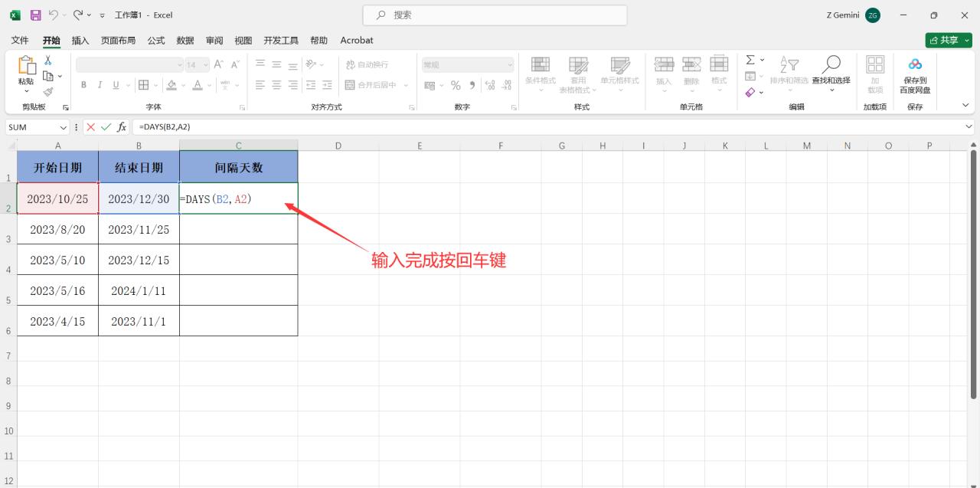The height and width of the screenshot is (488, 980).
Task: Click the Format Painter brush icon
Action: tap(48, 91)
